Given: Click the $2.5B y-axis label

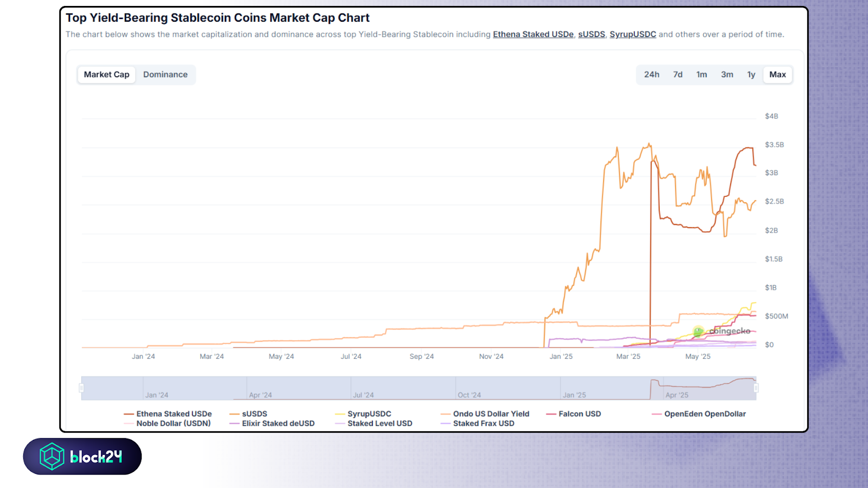Looking at the screenshot, I should pos(774,201).
